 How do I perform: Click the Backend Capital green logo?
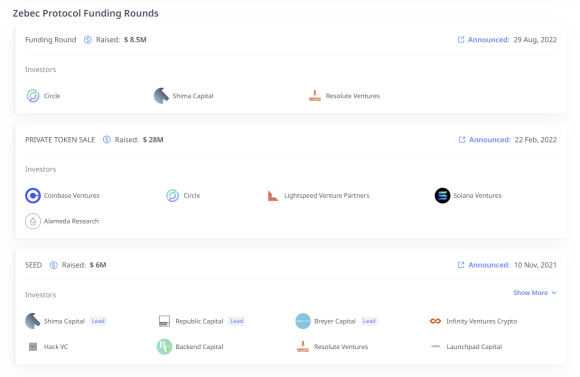point(164,347)
